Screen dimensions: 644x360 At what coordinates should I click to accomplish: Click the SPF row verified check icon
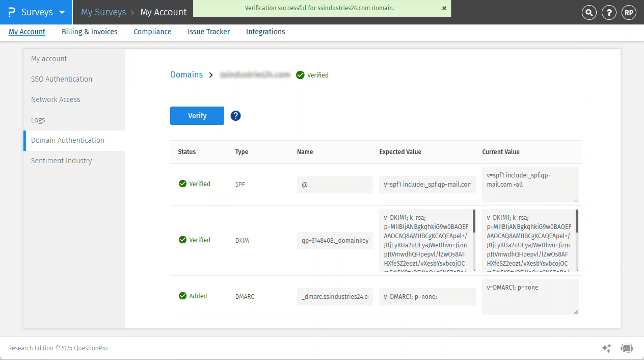pyautogui.click(x=182, y=184)
